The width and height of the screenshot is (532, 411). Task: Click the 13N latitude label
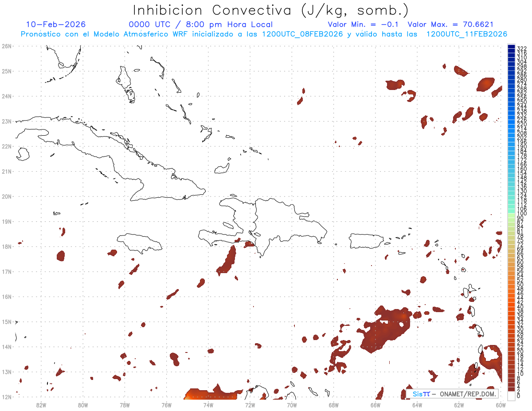(7, 372)
